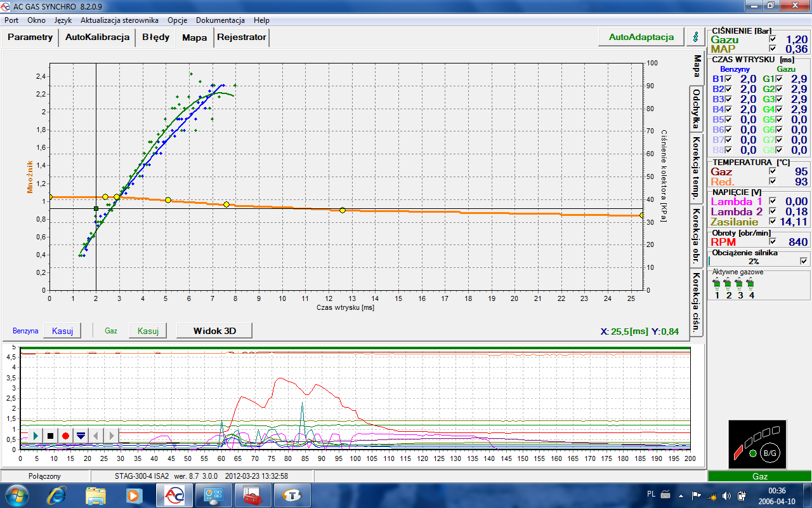Toggle B1 petrol injector checkbox

tap(728, 79)
